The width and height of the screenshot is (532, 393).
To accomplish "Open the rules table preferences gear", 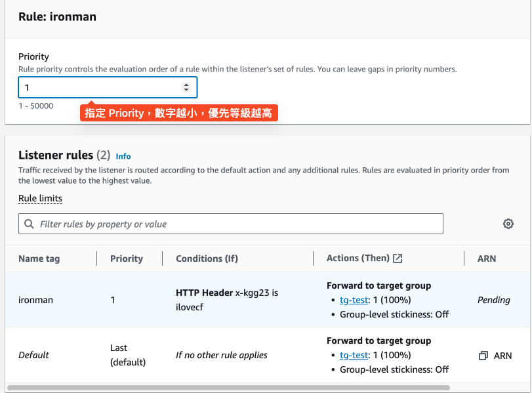I will coord(508,224).
